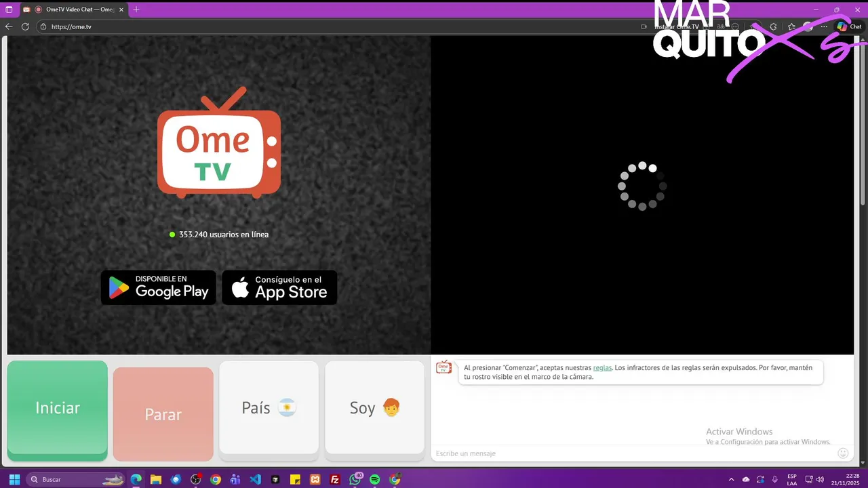Open the emoji picker in chat box

[x=844, y=453]
